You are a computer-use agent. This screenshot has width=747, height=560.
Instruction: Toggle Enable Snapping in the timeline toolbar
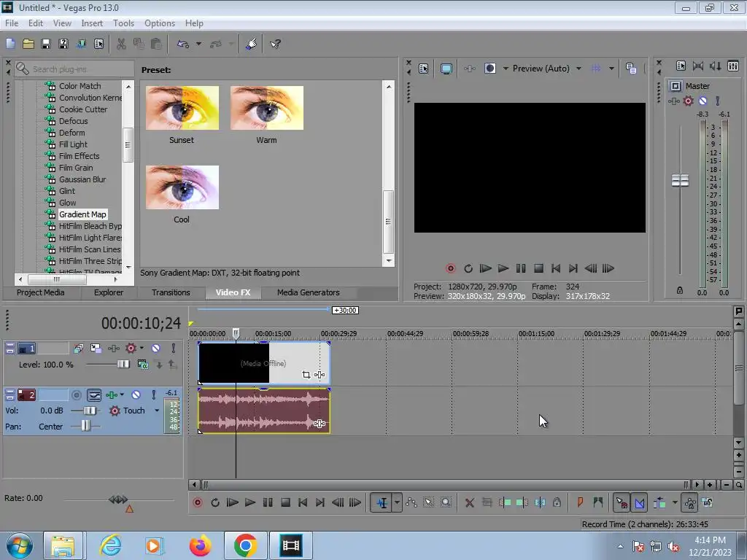(622, 502)
